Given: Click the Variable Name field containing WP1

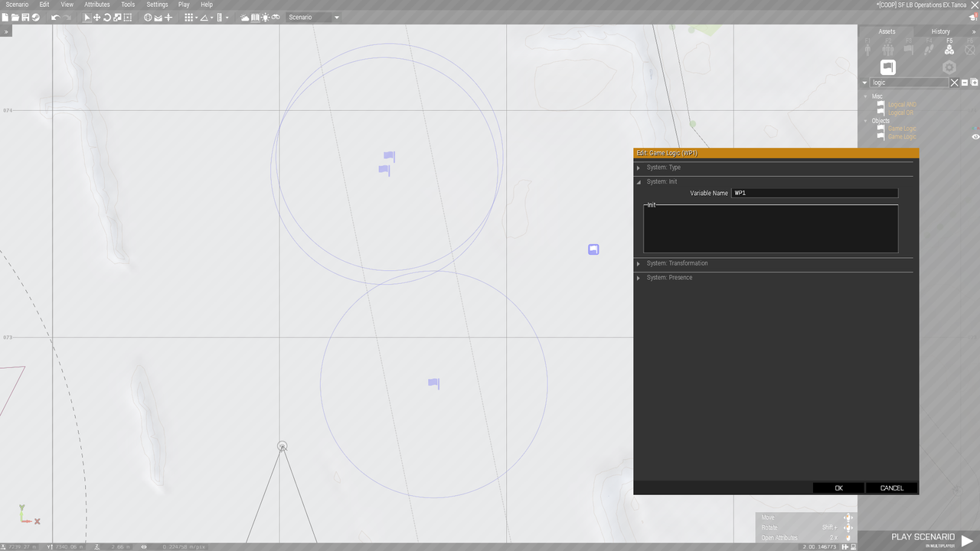Looking at the screenshot, I should tap(815, 193).
